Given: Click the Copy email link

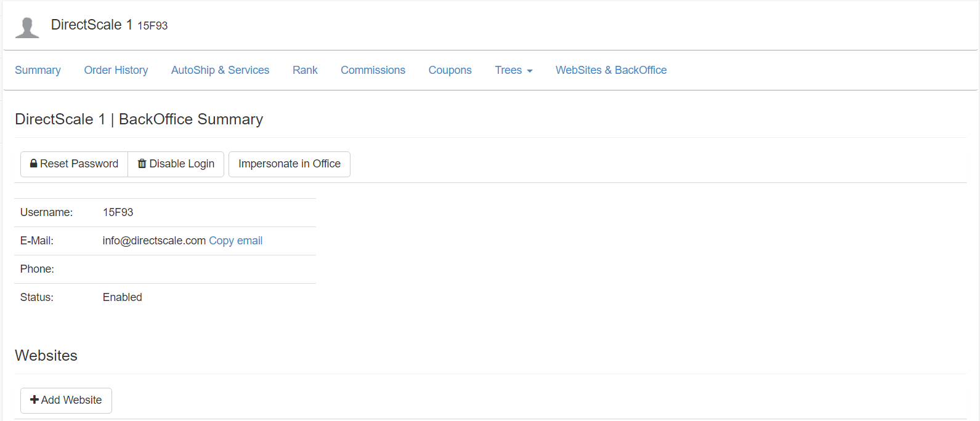Looking at the screenshot, I should (235, 241).
